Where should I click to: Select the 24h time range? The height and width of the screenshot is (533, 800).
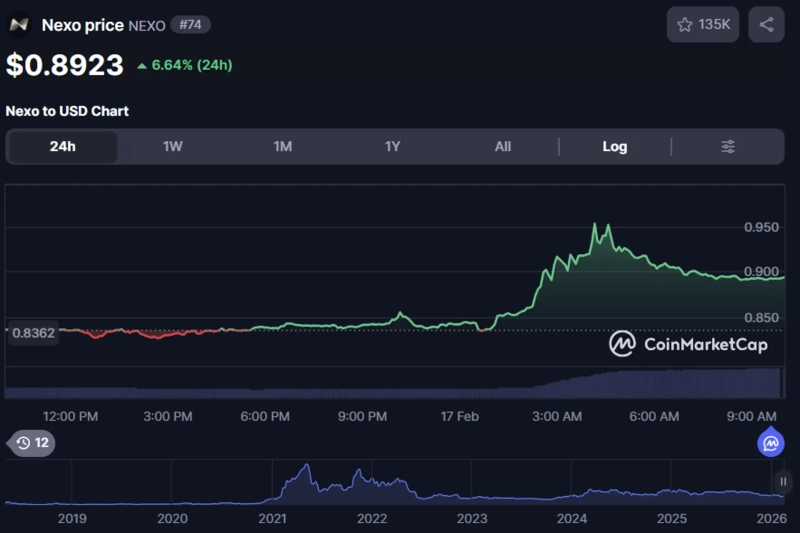click(62, 147)
